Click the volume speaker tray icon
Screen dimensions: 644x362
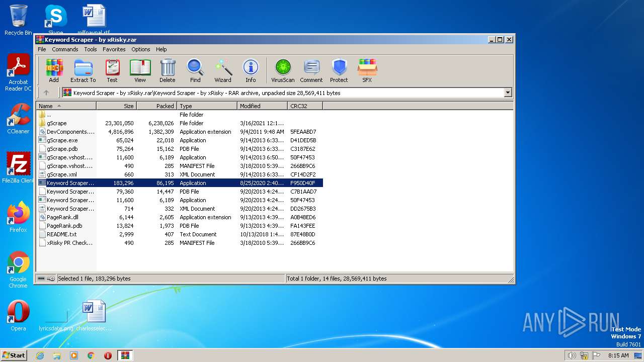[572, 355]
